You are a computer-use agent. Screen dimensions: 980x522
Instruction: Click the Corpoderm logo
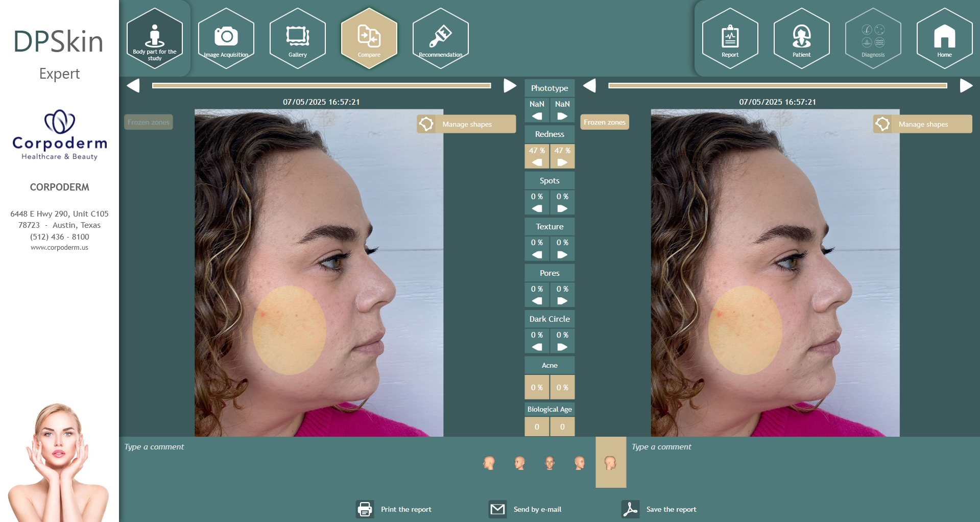click(60, 135)
